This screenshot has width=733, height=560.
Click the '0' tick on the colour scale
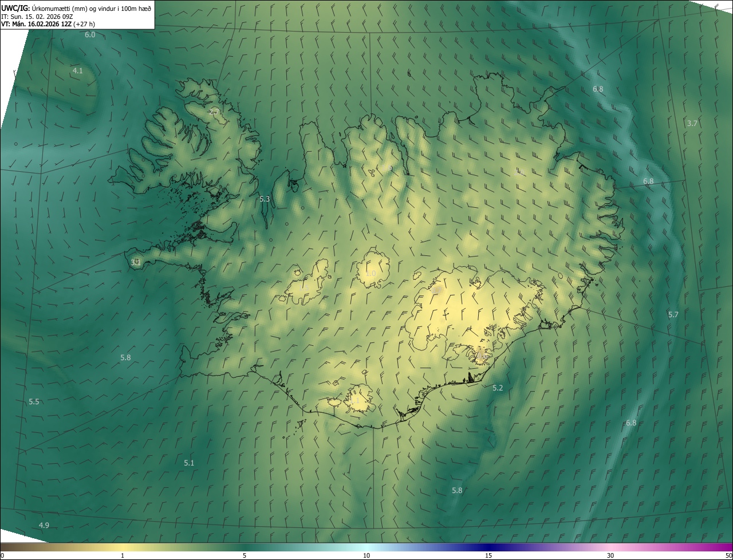pos(2,556)
